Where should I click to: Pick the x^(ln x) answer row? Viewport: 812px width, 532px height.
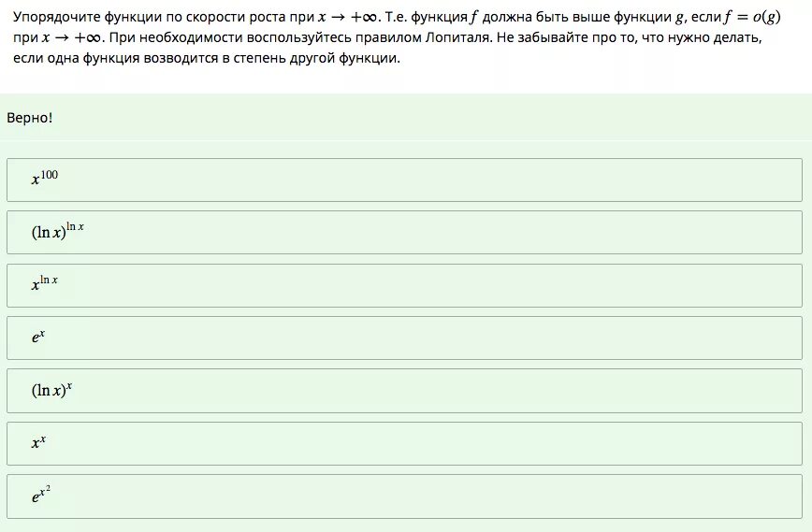[404, 286]
